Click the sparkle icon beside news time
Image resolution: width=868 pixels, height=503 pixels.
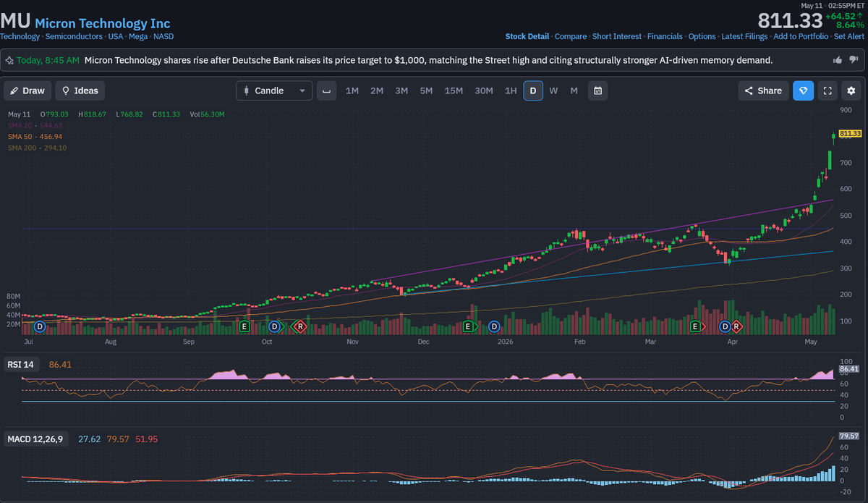pyautogui.click(x=9, y=60)
